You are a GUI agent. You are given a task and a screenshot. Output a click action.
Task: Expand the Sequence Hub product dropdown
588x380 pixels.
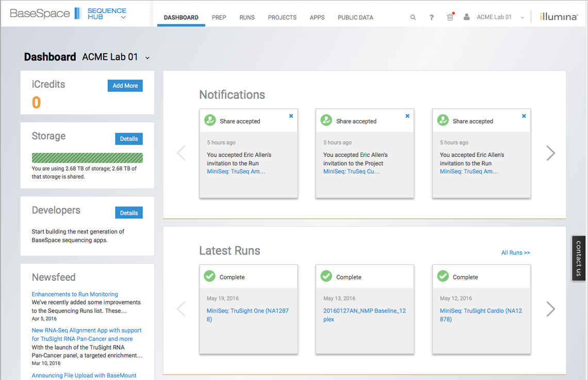(123, 18)
